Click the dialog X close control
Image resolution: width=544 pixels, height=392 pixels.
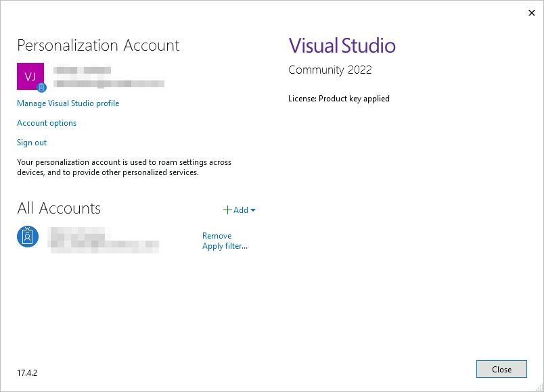click(x=532, y=13)
